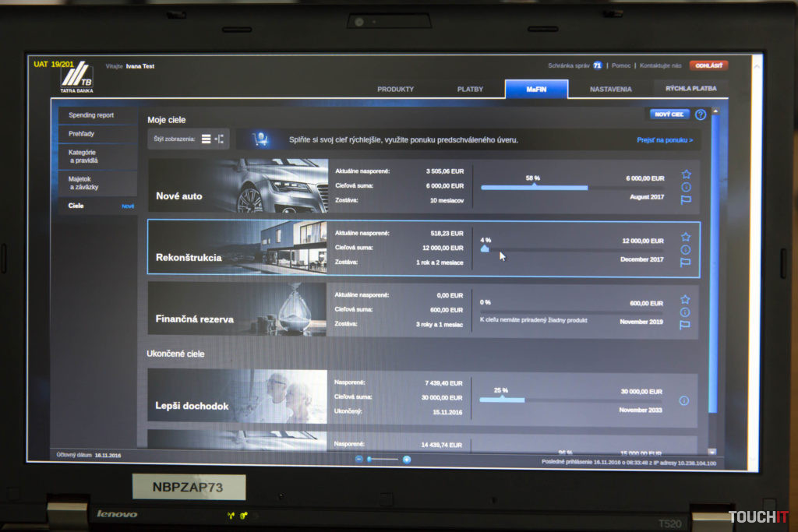Click the 14 439,74 EUR saved amount
Image resolution: width=798 pixels, height=532 pixels.
pyautogui.click(x=441, y=445)
